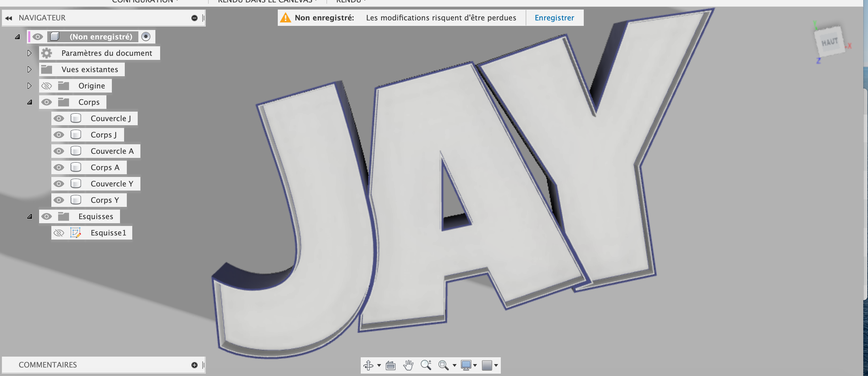Click the Look At view icon
Screen dimensions: 868x376
pyautogui.click(x=391, y=365)
